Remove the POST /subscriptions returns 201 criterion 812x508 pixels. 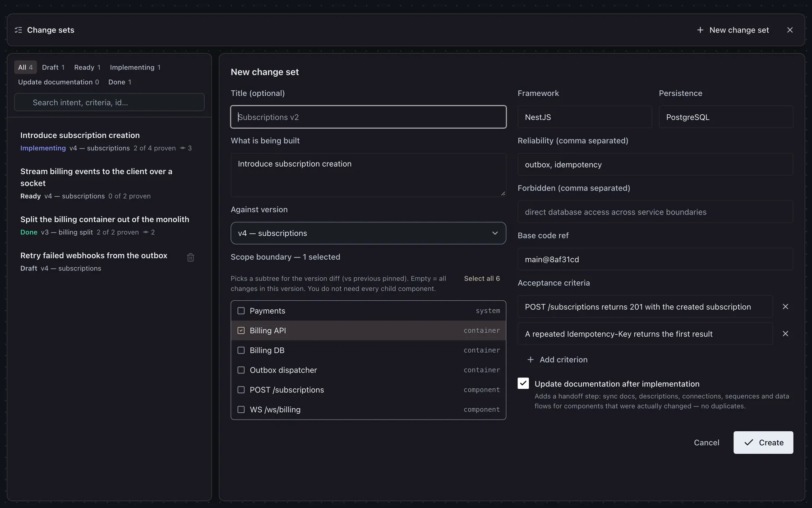785,307
